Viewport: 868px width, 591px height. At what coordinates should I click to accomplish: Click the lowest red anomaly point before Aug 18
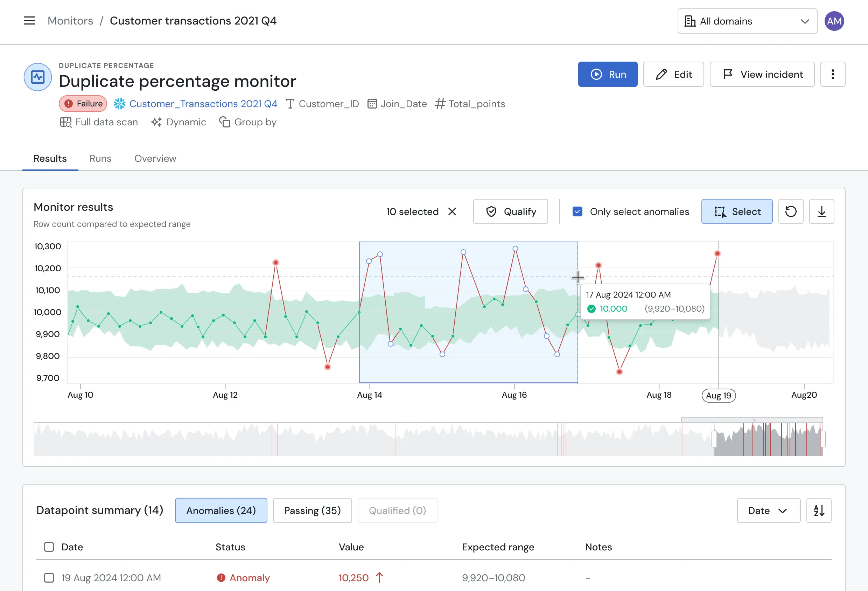619,372
